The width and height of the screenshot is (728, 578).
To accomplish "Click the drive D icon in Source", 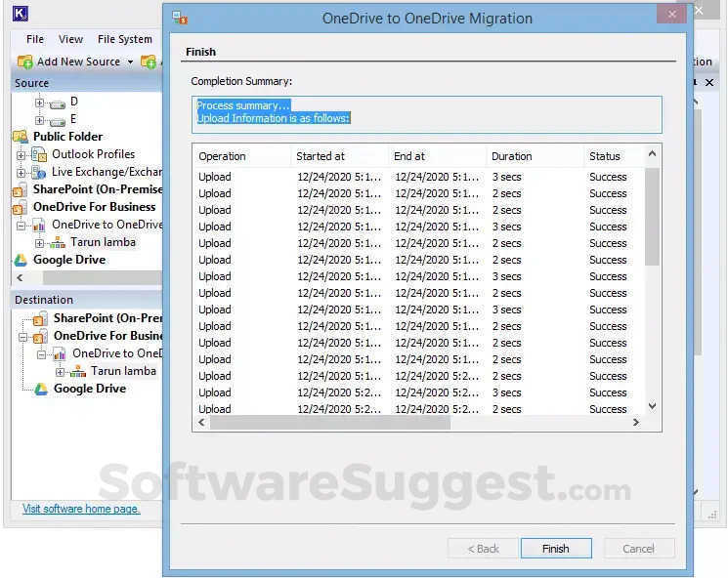I will click(58, 104).
